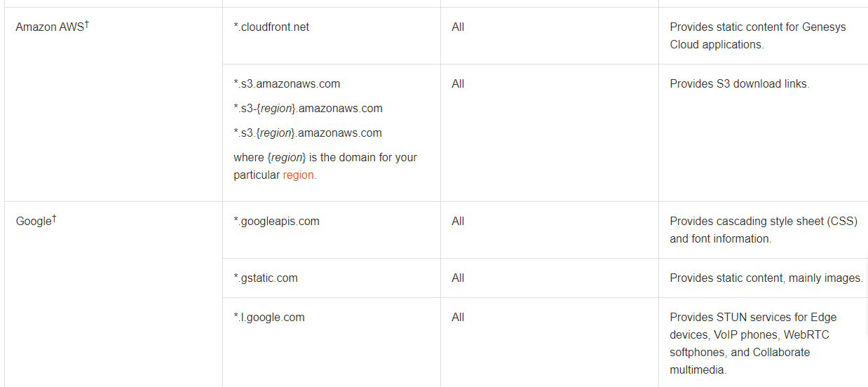This screenshot has height=387, width=868.
Task: Click the dagger footnote beside Amazon AWS
Action: [87, 25]
